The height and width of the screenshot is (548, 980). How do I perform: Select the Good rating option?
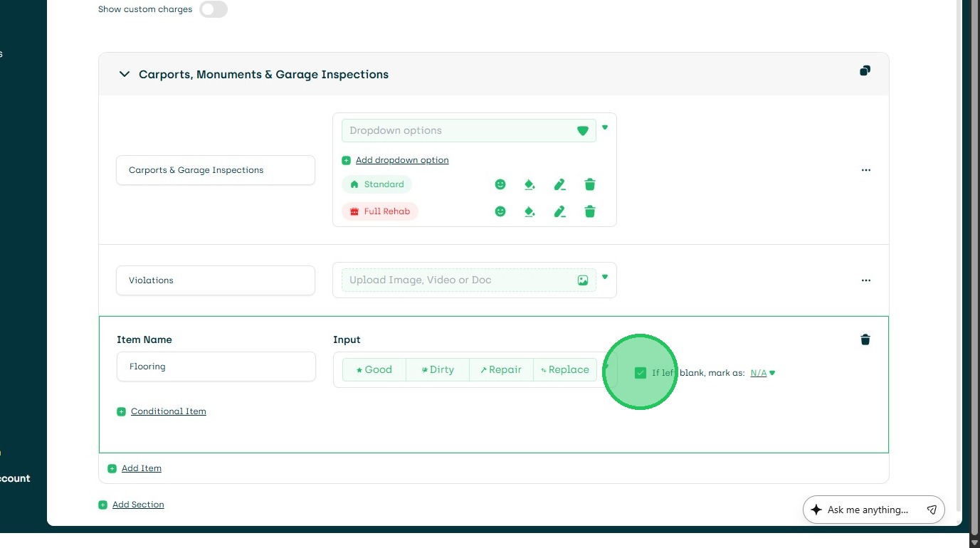point(374,370)
